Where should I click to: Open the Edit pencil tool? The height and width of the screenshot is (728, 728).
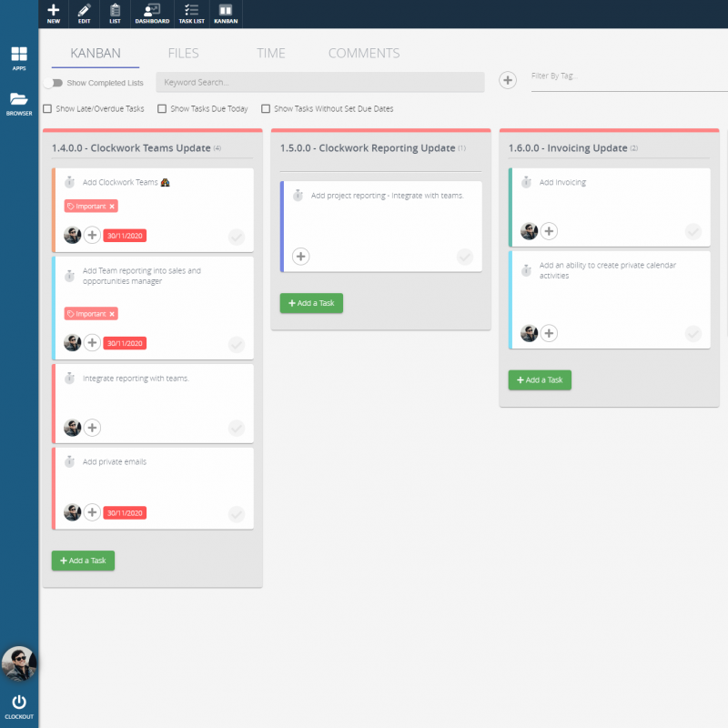click(84, 14)
